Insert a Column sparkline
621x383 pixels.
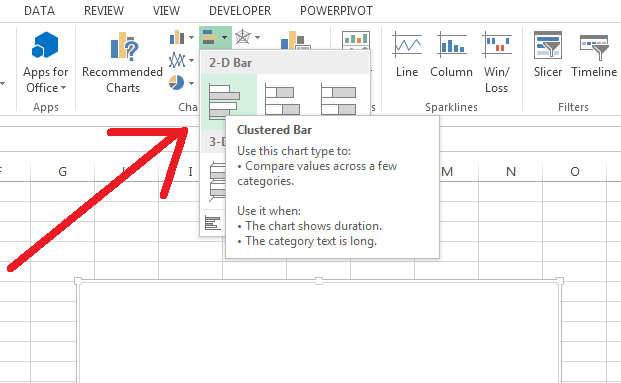[451, 55]
